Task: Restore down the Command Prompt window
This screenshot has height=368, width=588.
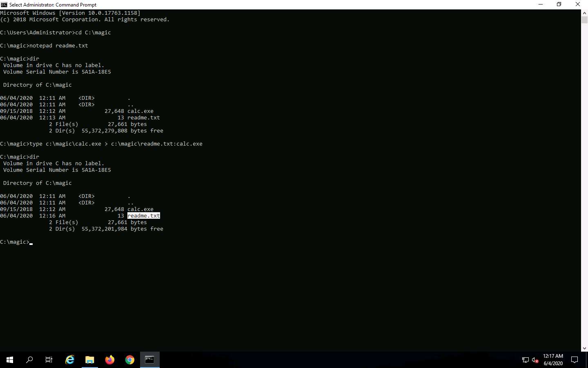Action: [x=559, y=4]
